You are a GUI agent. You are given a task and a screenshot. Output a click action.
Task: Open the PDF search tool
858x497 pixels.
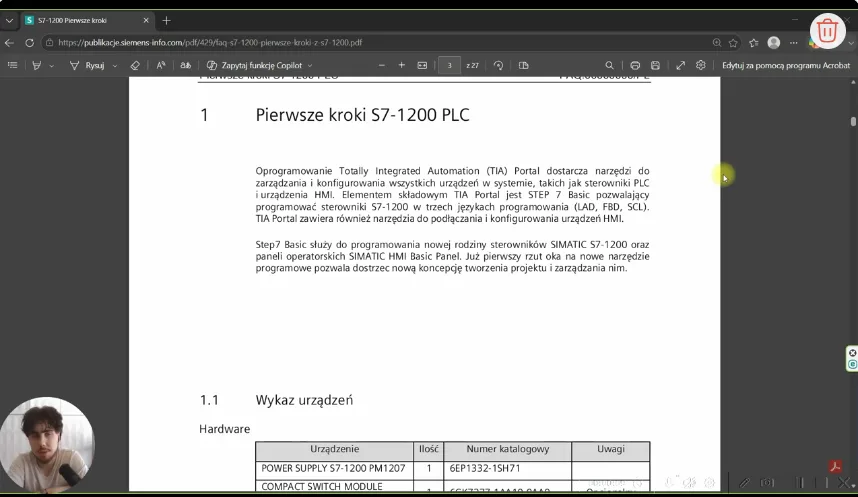click(609, 65)
